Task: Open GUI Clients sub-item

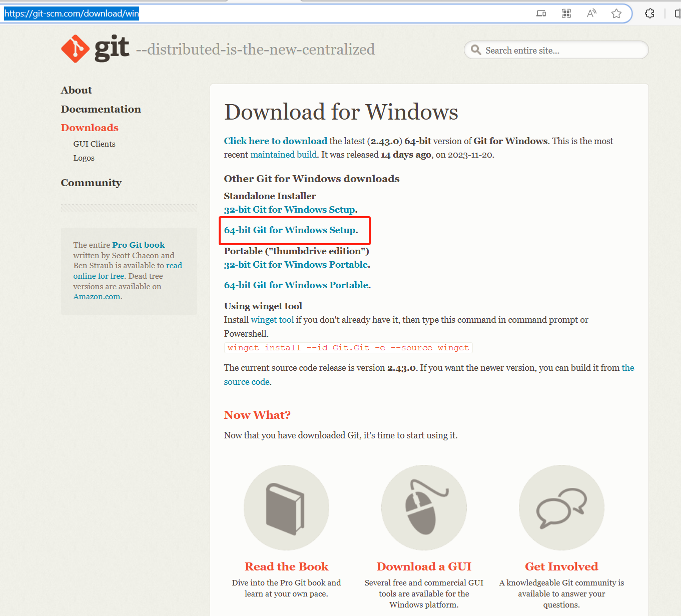Action: point(94,144)
